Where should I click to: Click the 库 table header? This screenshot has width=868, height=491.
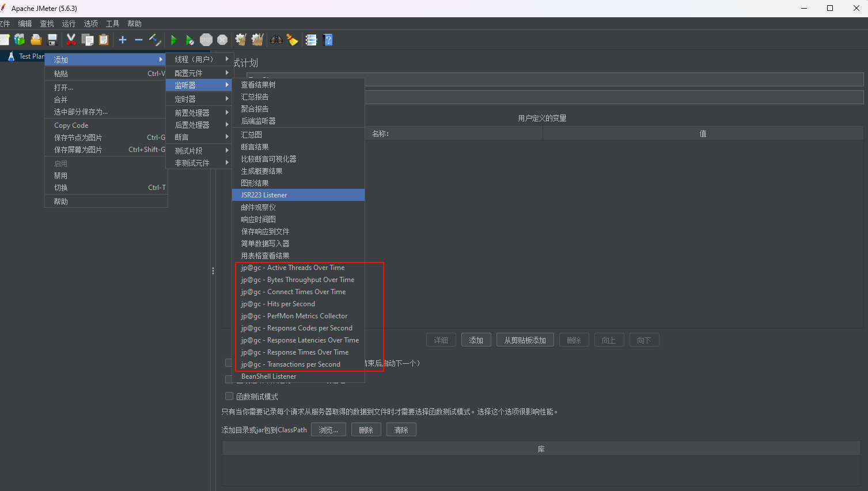click(541, 449)
